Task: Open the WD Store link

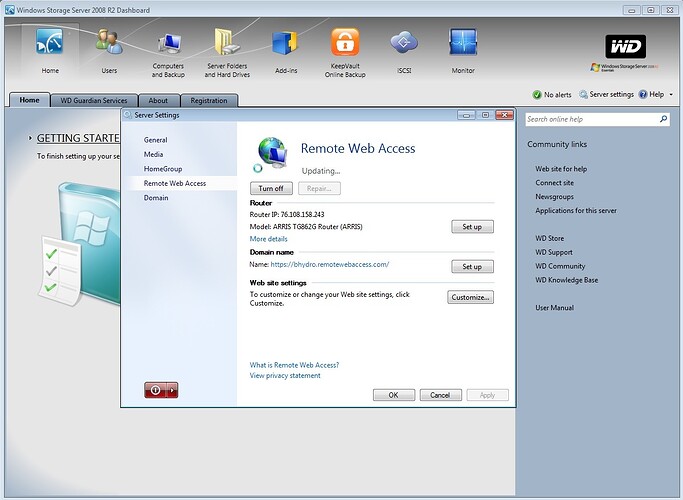Action: pyautogui.click(x=550, y=238)
